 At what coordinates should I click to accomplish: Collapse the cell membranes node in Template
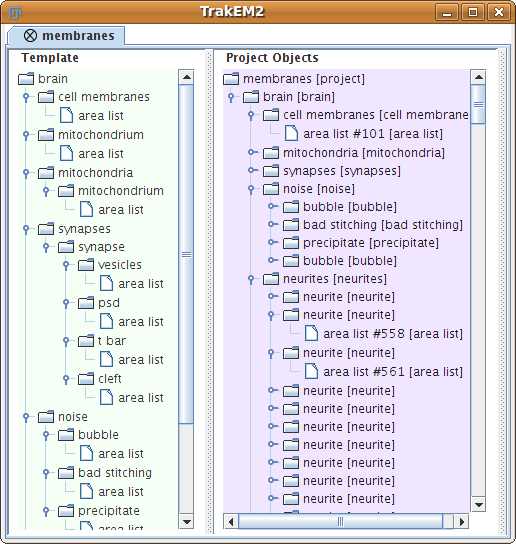26,97
